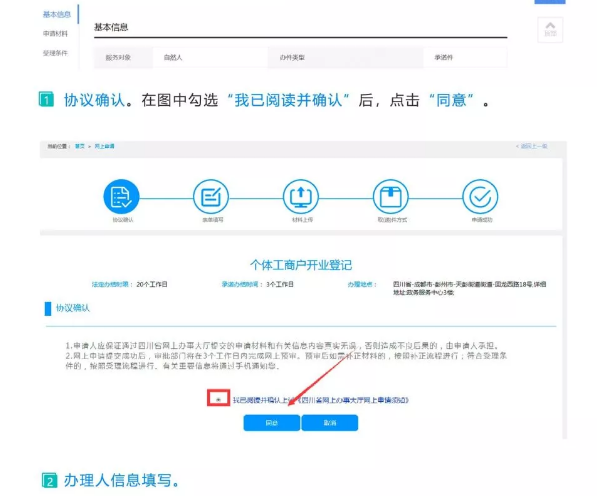Check the 我已阅读并确认 agreement checkbox
Viewport: 597px width, 496px height.
pyautogui.click(x=218, y=399)
